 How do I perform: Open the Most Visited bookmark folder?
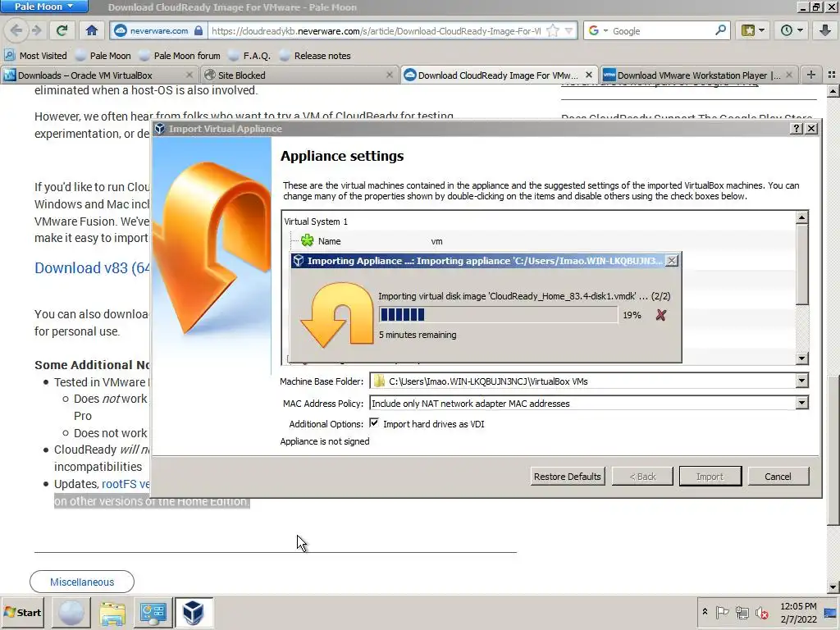click(35, 55)
